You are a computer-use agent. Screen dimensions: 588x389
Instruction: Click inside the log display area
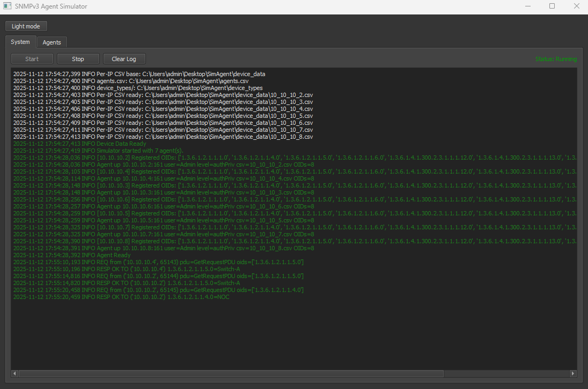click(295, 332)
